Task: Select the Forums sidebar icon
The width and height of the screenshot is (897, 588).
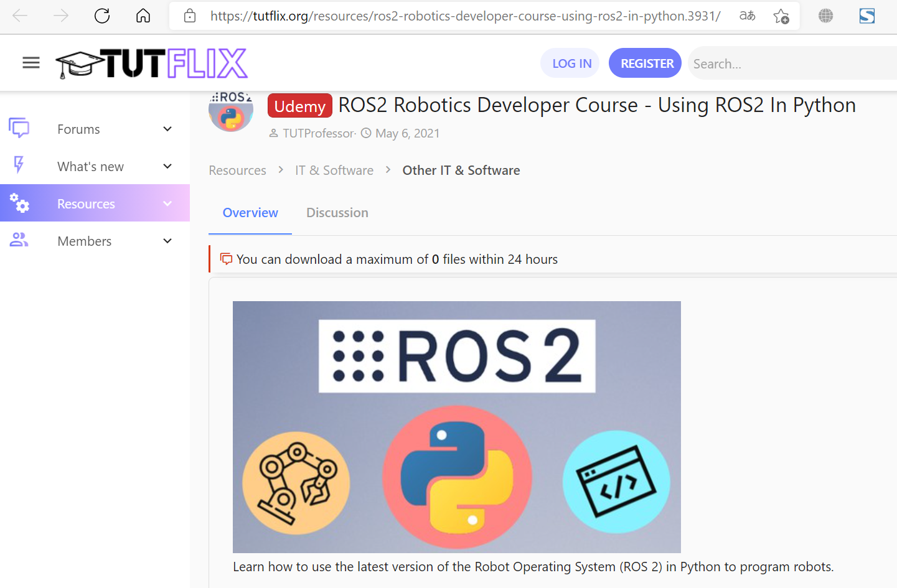Action: click(20, 128)
